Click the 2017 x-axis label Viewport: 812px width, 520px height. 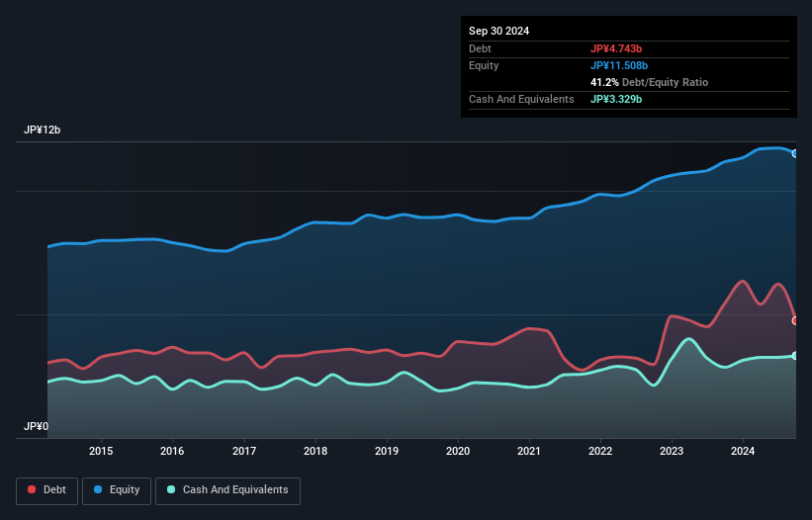click(x=244, y=451)
